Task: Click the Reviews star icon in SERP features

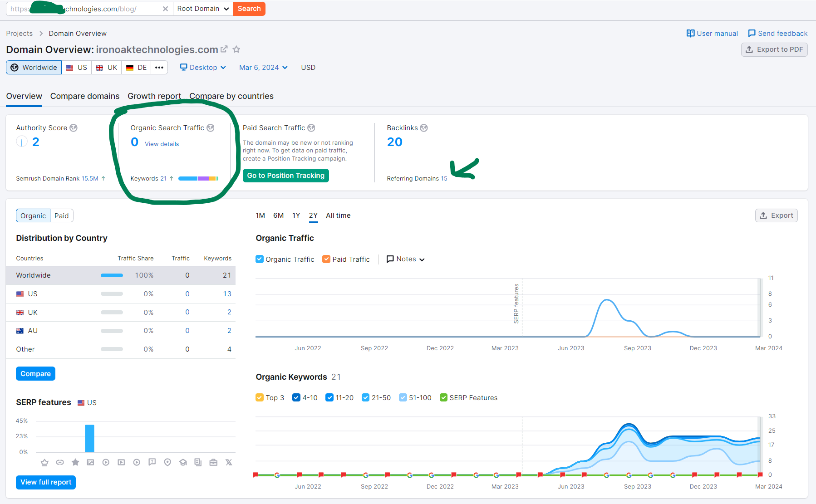Action: click(75, 462)
